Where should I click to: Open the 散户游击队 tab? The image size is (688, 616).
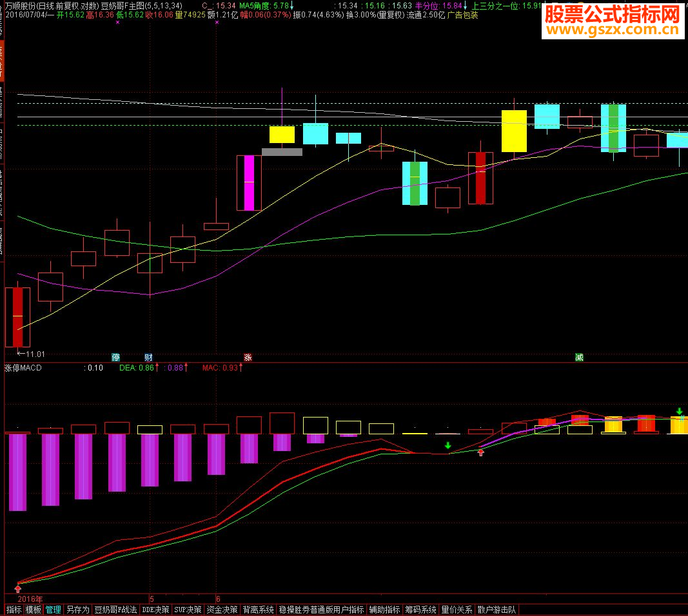[496, 610]
